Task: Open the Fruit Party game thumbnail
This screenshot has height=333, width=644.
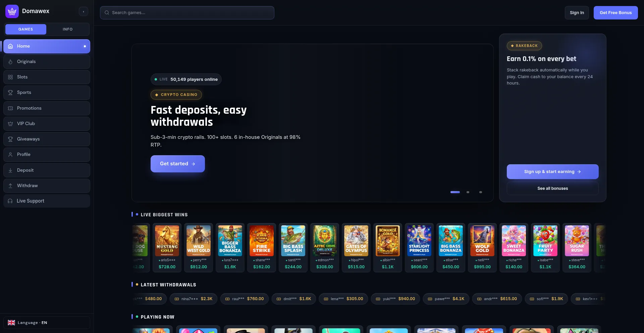Action: pos(545,241)
